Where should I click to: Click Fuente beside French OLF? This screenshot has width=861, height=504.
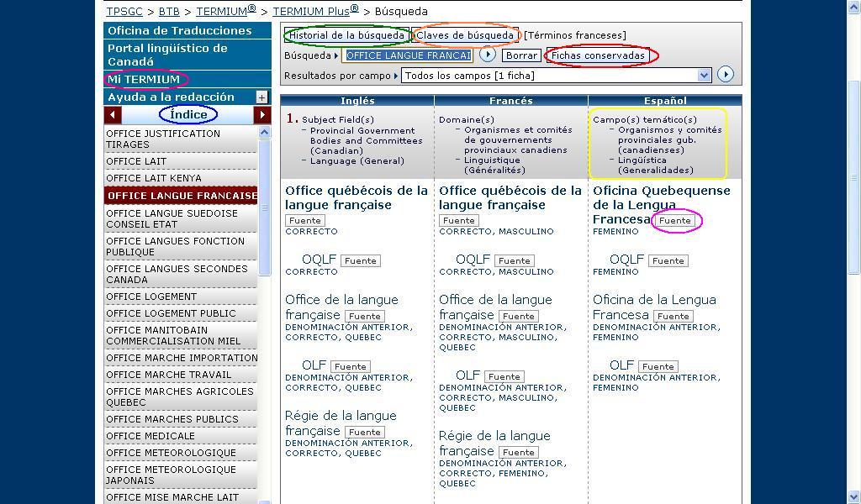(504, 377)
